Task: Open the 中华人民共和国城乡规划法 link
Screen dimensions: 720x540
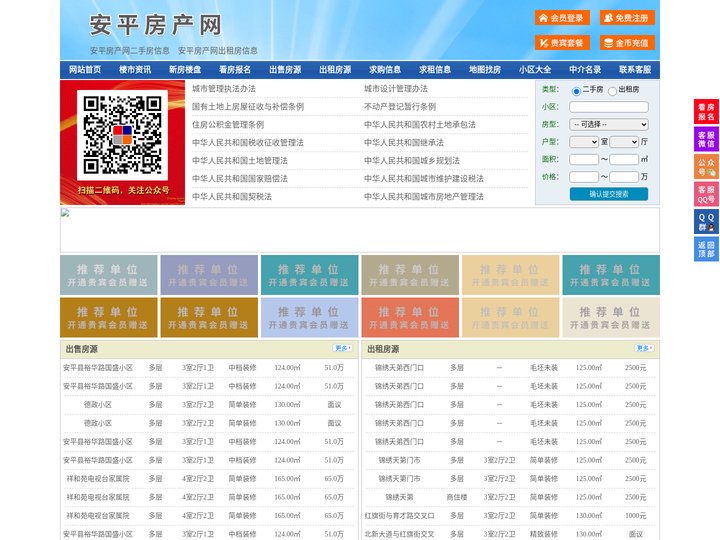Action: 412,160
